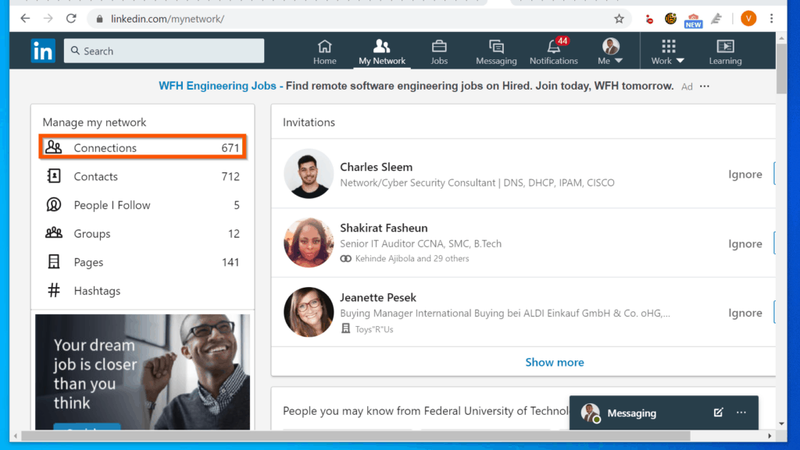Image resolution: width=800 pixels, height=450 pixels.
Task: Open Notifications bell with 44 badge
Action: click(554, 52)
